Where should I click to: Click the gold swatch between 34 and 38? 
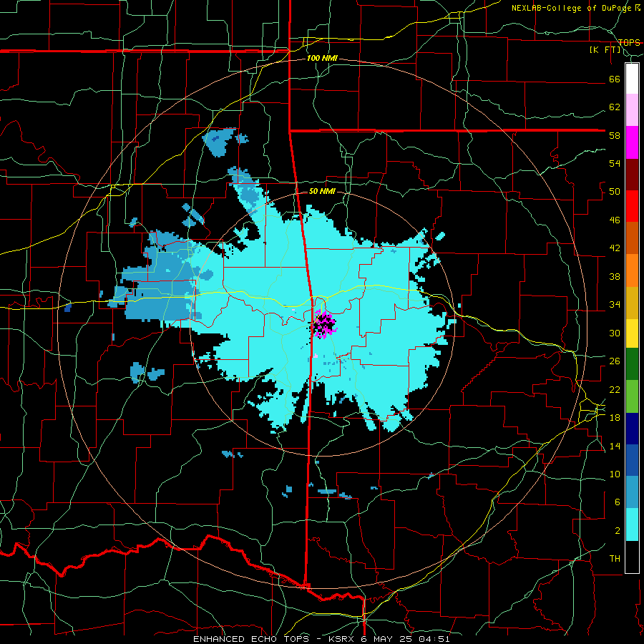coord(632,303)
